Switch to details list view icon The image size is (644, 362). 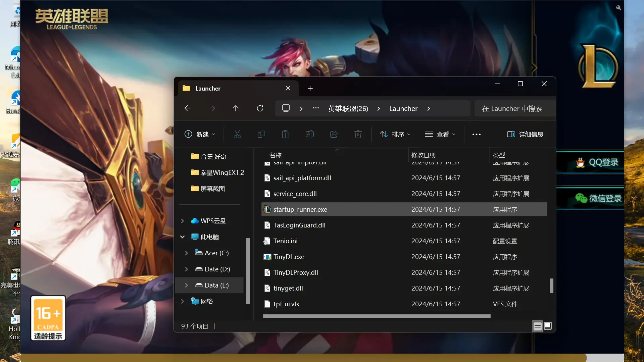pos(537,326)
